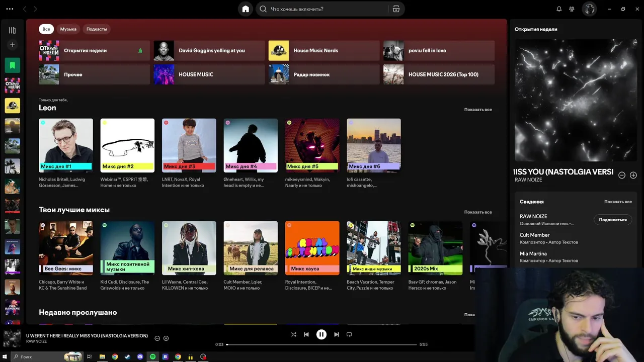Image resolution: width=644 pixels, height=362 pixels.
Task: Click the now-playing album art in bottom bar
Action: point(12,338)
